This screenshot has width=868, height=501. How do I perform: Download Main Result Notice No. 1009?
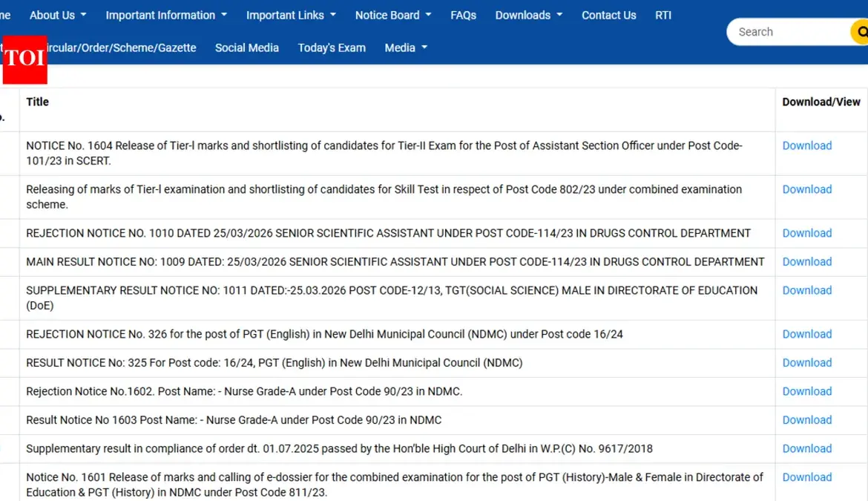(806, 262)
